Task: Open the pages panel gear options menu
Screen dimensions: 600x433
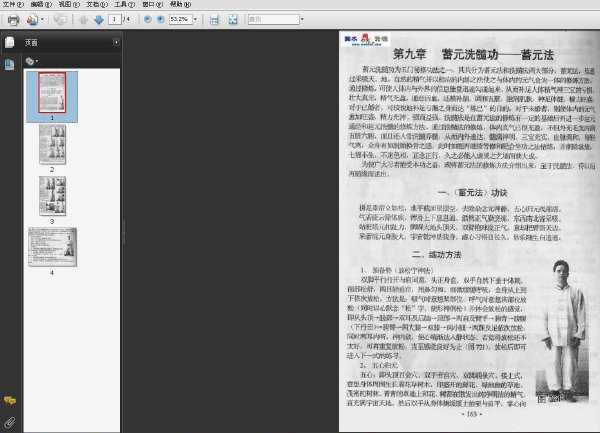Action: [31, 61]
